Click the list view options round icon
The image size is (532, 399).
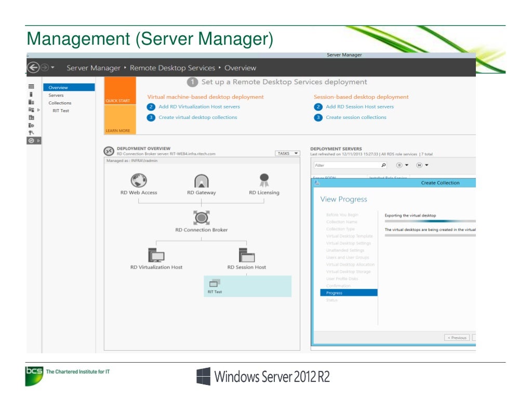399,165
